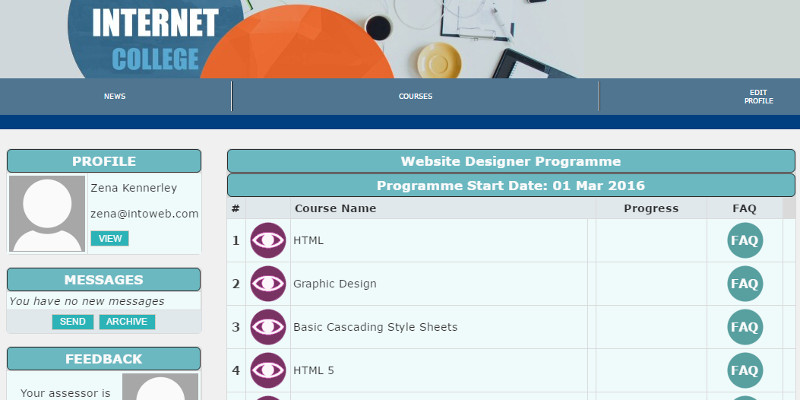
Task: Click the Send message button
Action: pos(72,322)
